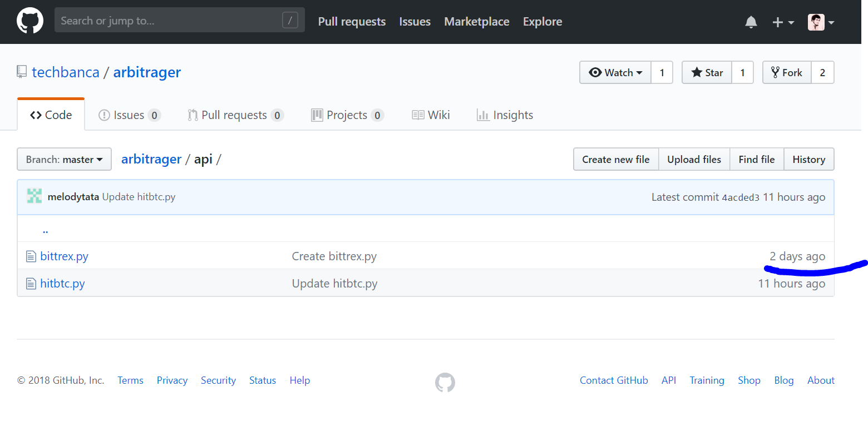
Task: Click the bittrex.py file icon
Action: [31, 256]
